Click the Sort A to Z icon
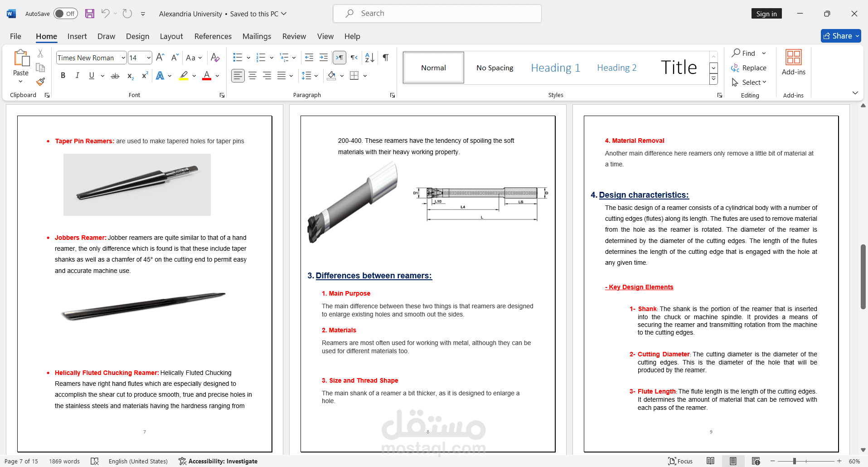The width and height of the screenshot is (868, 467). (370, 58)
